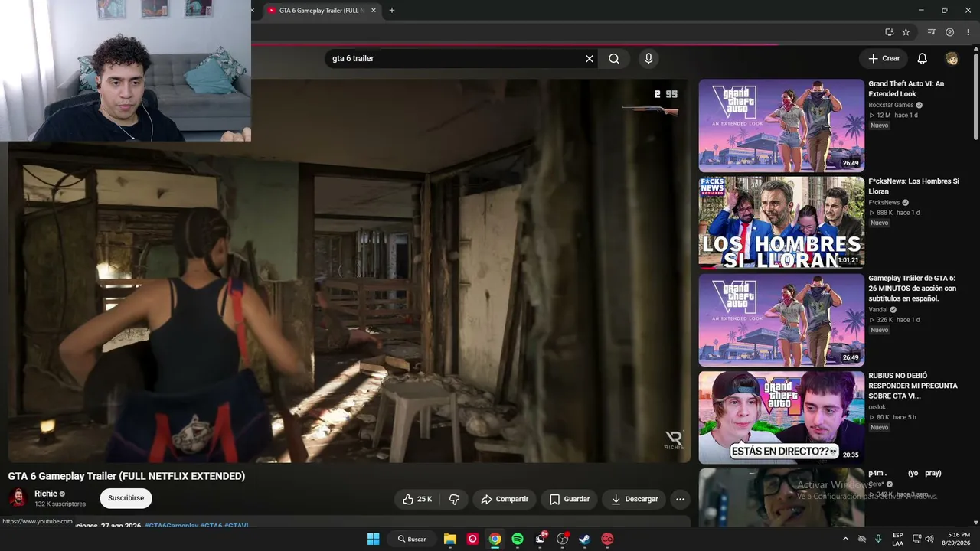
Task: Open the Vandal channel name
Action: click(878, 309)
